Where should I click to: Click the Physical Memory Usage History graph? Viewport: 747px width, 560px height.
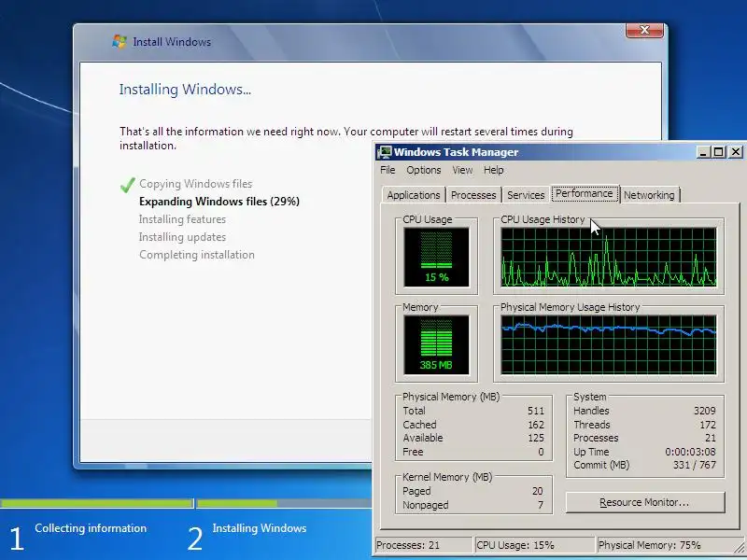pos(609,344)
